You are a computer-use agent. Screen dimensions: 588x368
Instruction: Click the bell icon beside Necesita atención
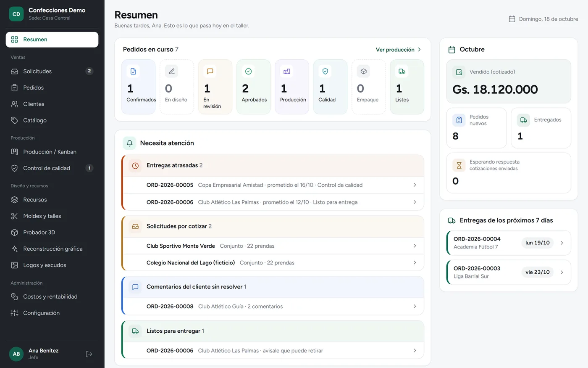point(130,143)
